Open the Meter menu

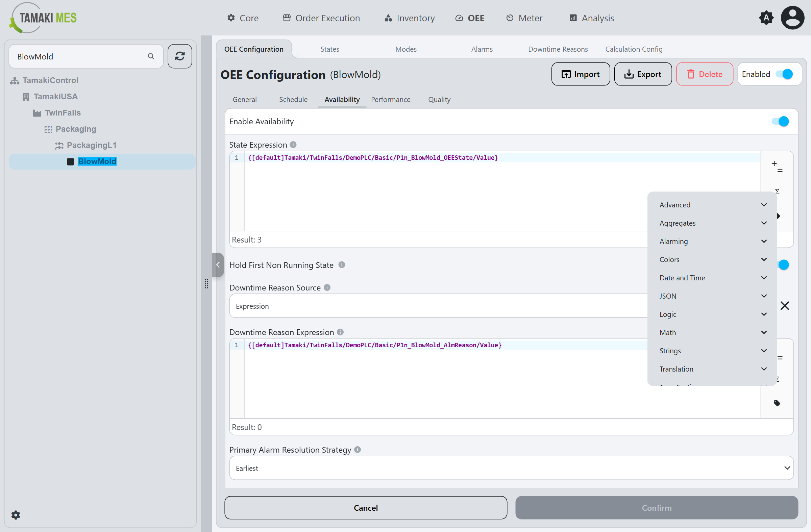524,18
